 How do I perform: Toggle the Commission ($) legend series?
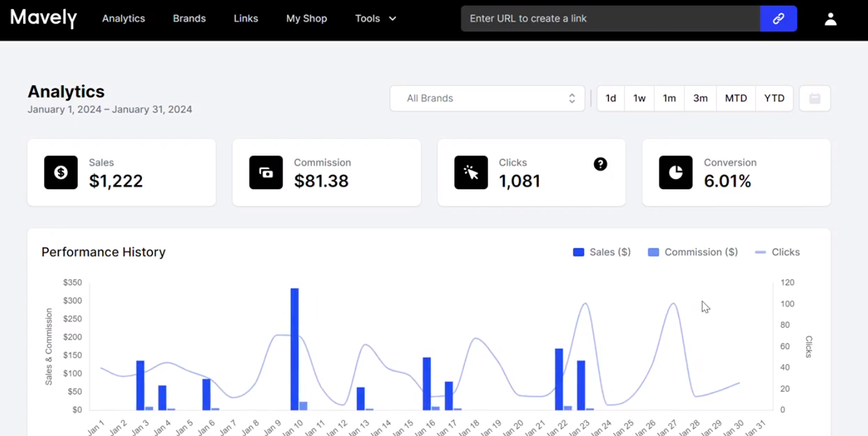pos(693,252)
